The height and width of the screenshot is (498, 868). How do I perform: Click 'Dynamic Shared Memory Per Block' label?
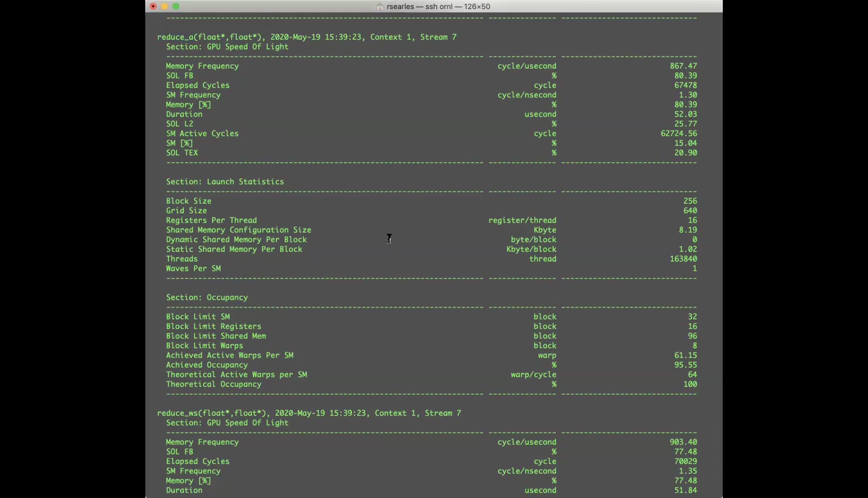(236, 240)
